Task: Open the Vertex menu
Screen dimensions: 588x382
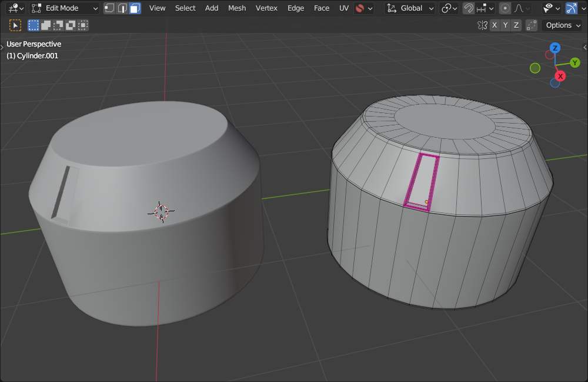Action: click(x=266, y=8)
